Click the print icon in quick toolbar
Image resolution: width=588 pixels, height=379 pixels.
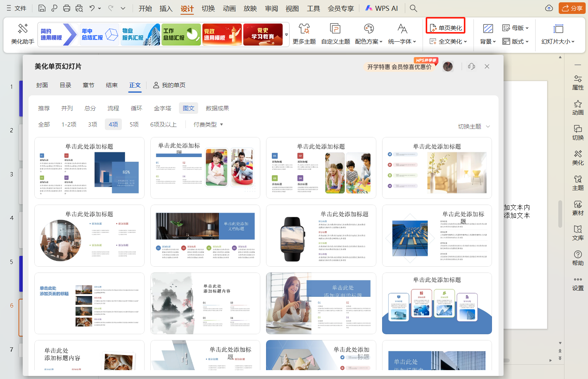click(67, 8)
